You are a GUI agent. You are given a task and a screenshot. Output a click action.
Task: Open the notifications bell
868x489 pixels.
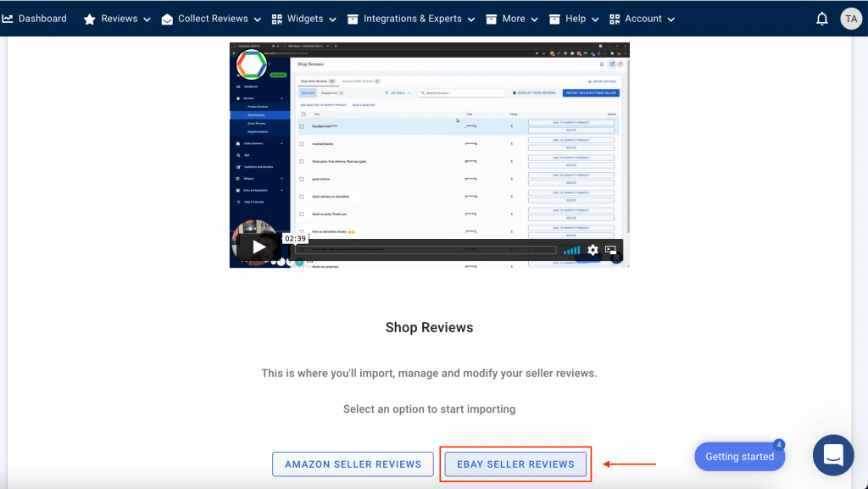[822, 19]
